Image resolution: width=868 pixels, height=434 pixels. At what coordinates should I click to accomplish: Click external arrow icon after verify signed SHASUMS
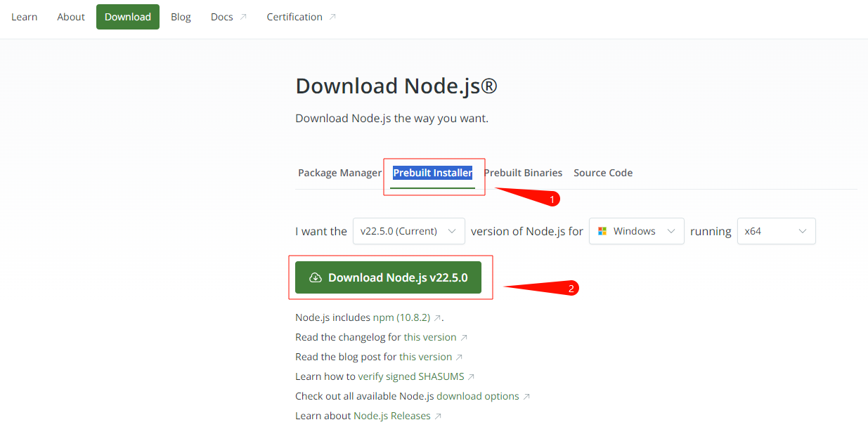tap(471, 376)
